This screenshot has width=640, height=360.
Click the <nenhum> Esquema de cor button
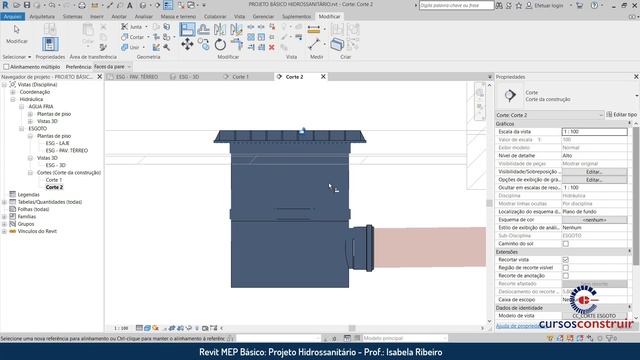coord(594,220)
